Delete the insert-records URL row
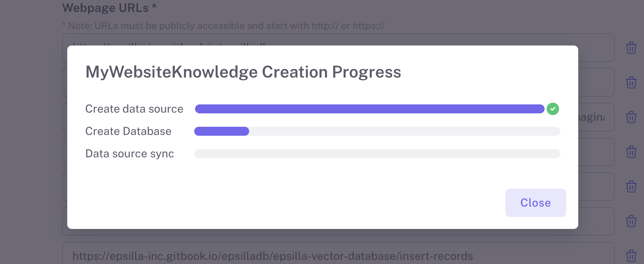This screenshot has width=644, height=264. click(x=631, y=256)
